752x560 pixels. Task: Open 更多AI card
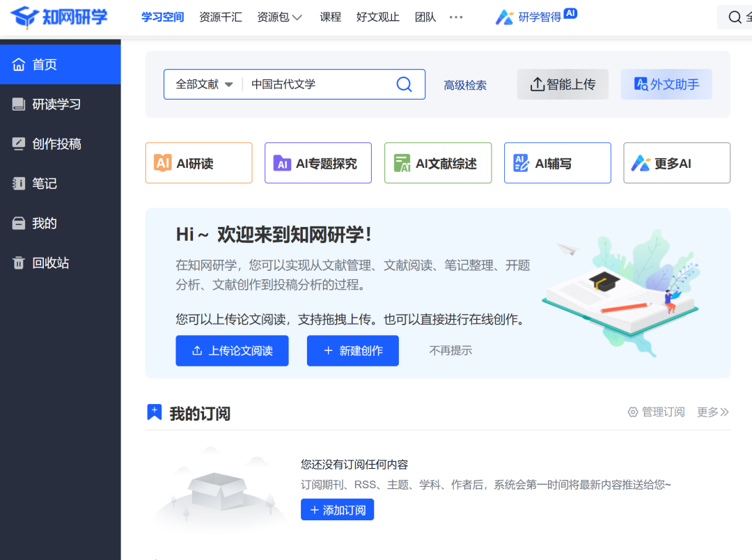677,163
